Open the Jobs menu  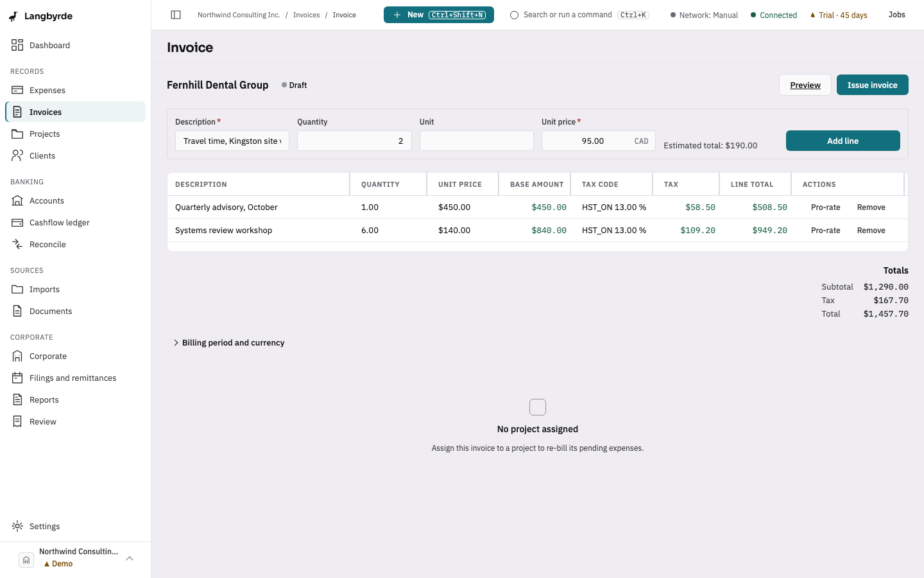point(897,15)
